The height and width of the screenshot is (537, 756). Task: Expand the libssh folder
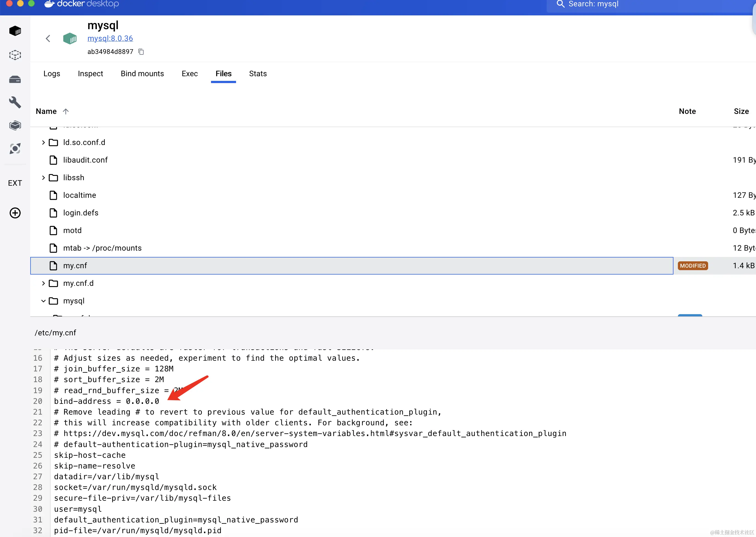(x=43, y=178)
